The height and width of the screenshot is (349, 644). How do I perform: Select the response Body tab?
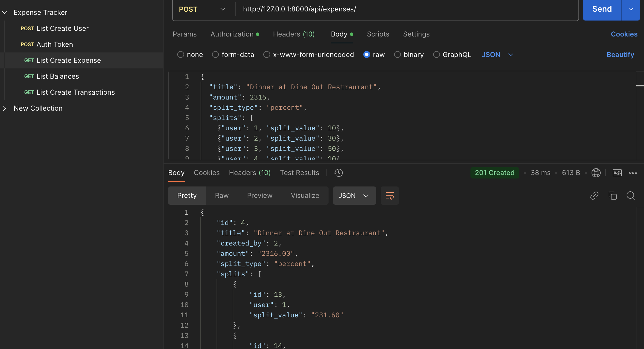point(176,173)
